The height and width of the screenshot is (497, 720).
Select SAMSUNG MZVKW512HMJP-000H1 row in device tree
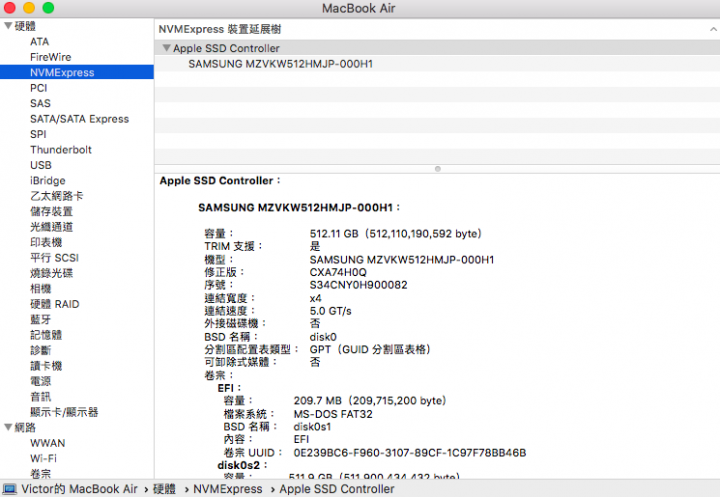(437, 63)
